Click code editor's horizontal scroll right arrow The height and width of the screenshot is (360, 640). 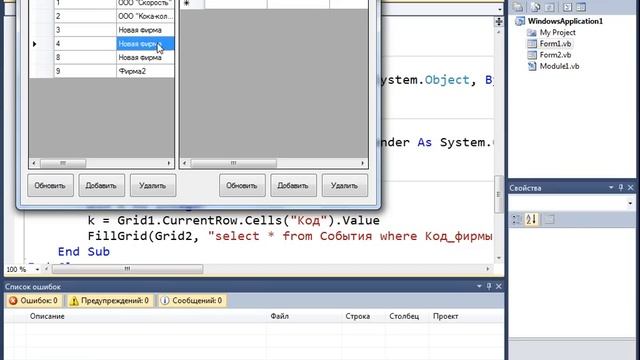coord(488,269)
